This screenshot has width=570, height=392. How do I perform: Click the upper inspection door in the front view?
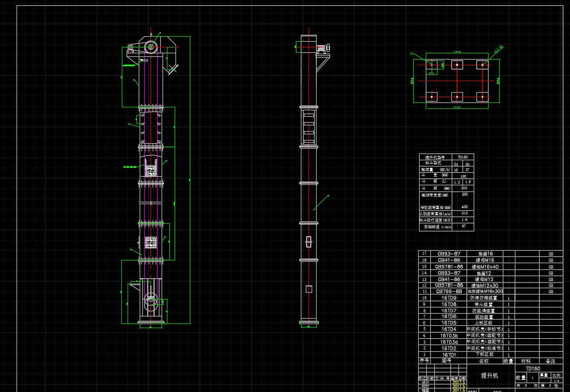150,170
